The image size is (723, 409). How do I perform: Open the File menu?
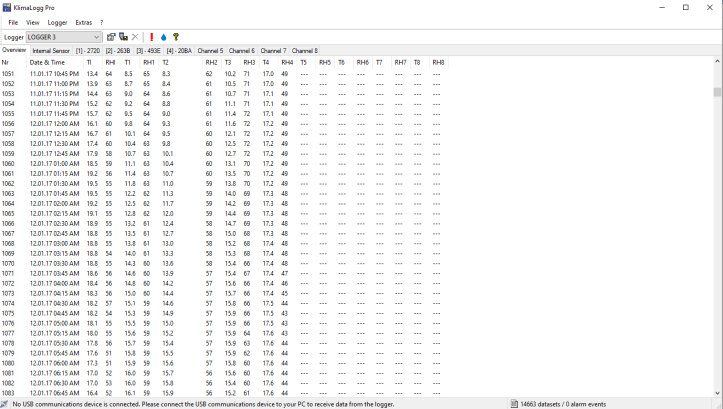(x=13, y=22)
